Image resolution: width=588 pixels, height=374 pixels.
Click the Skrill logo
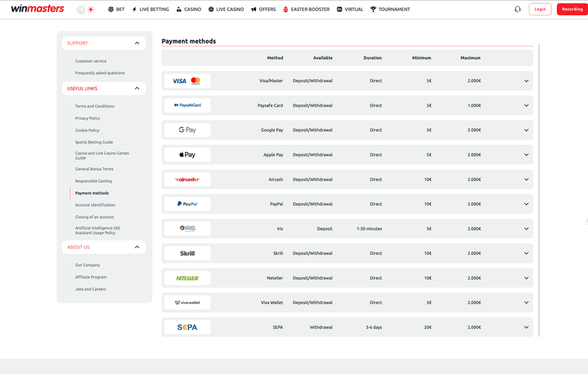(x=187, y=253)
